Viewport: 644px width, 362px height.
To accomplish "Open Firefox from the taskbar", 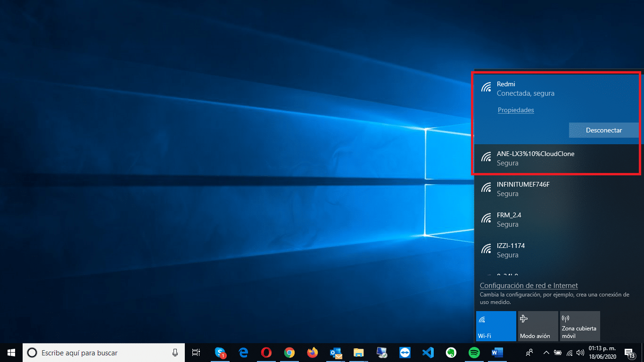I will click(x=312, y=353).
